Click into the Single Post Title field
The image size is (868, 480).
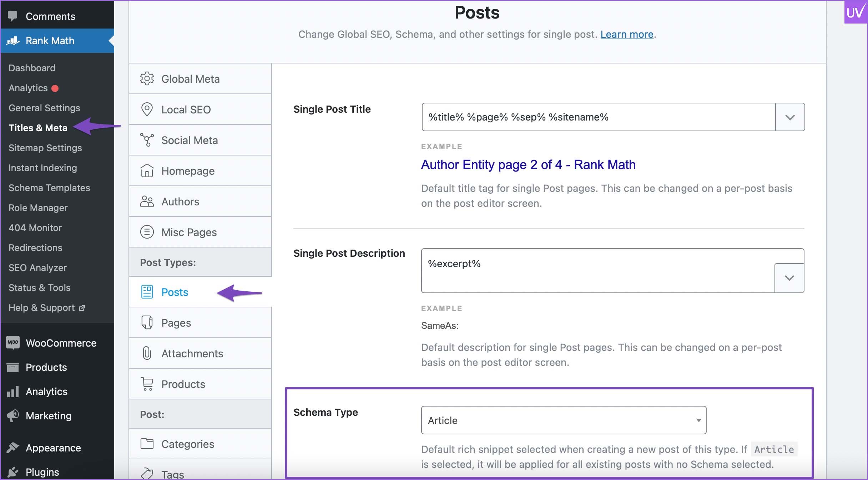(599, 117)
